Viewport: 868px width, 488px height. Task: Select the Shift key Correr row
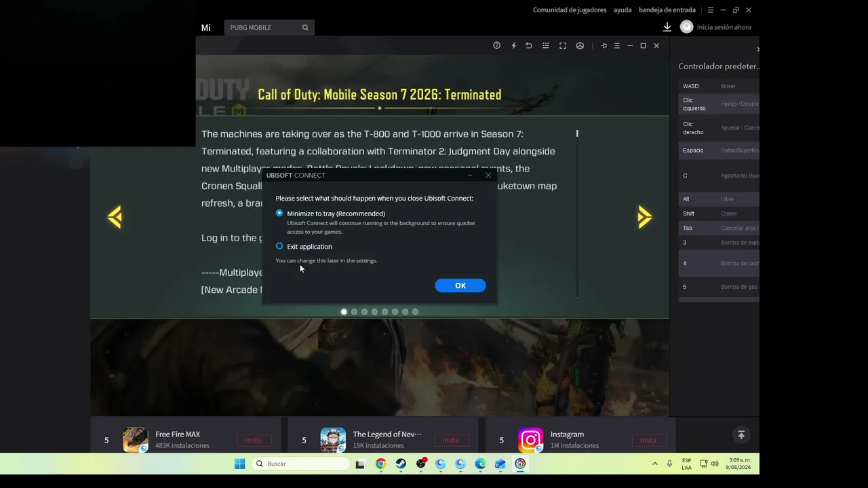(719, 213)
